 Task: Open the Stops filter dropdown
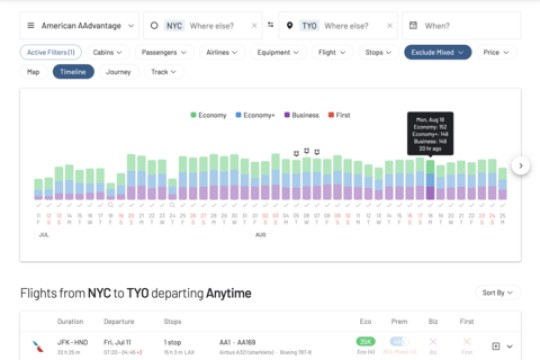click(x=378, y=52)
